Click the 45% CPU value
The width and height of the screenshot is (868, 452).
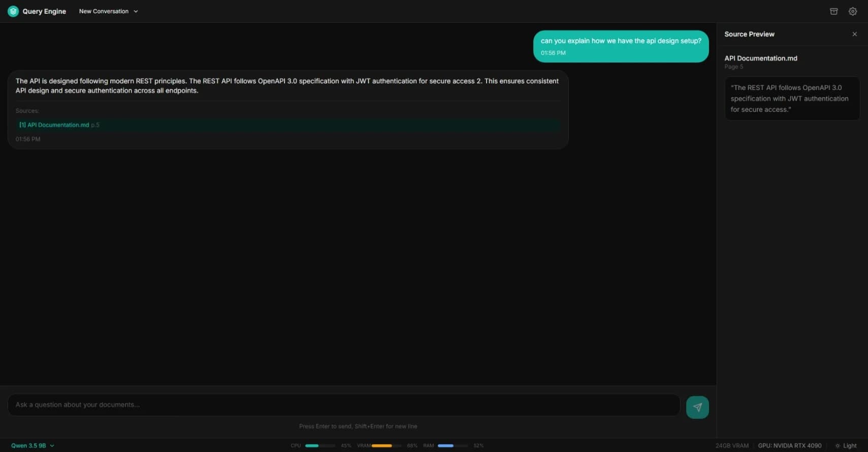(x=346, y=445)
